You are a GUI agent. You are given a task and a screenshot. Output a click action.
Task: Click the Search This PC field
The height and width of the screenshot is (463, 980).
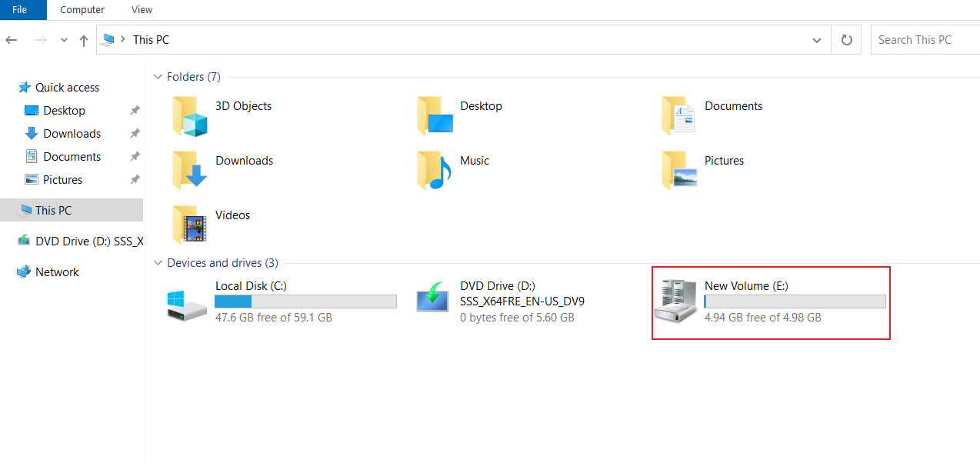click(x=925, y=40)
